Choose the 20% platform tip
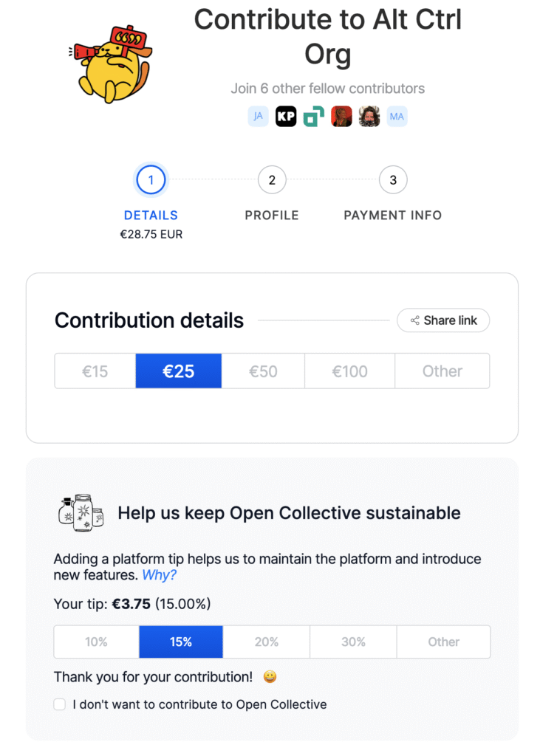540x756 pixels. pos(267,642)
